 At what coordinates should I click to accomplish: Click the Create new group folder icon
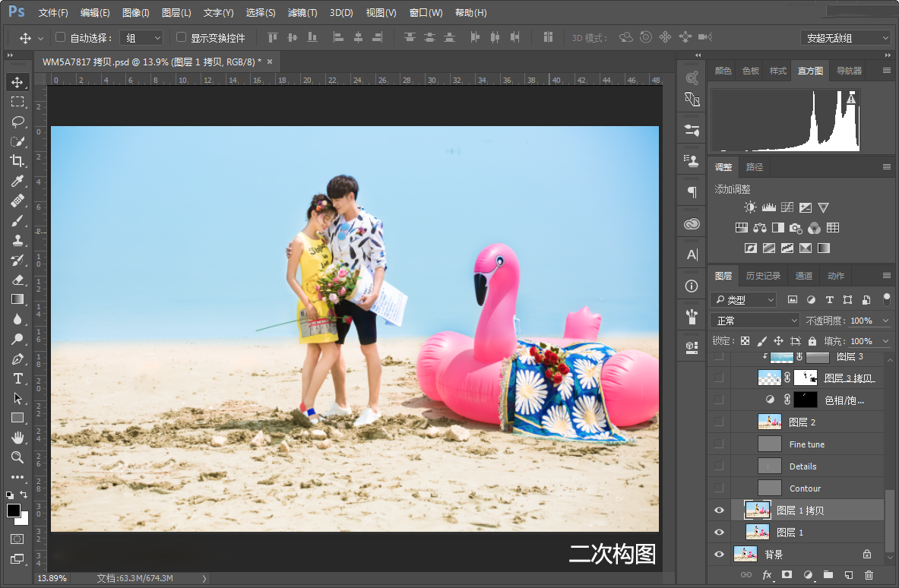828,575
